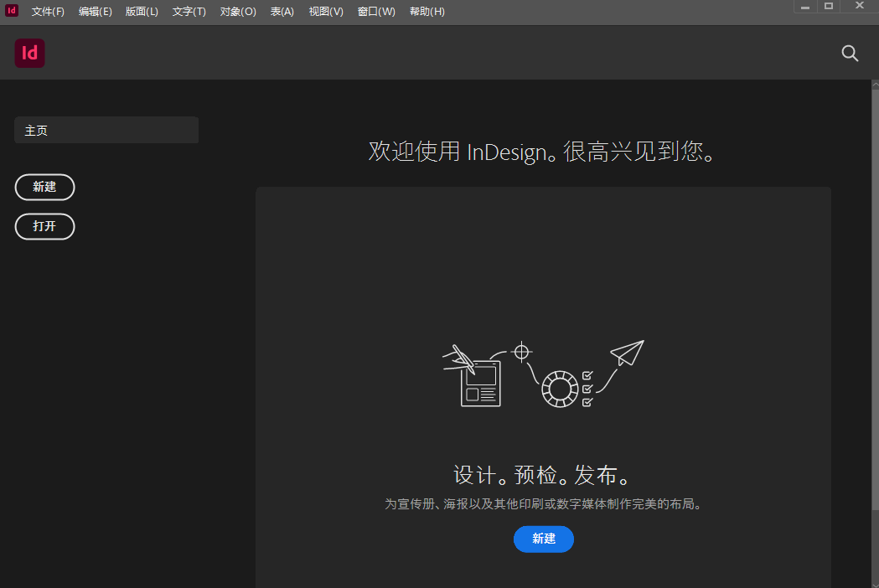Open the 编辑 menu
Viewport: 879px width, 588px height.
click(95, 11)
